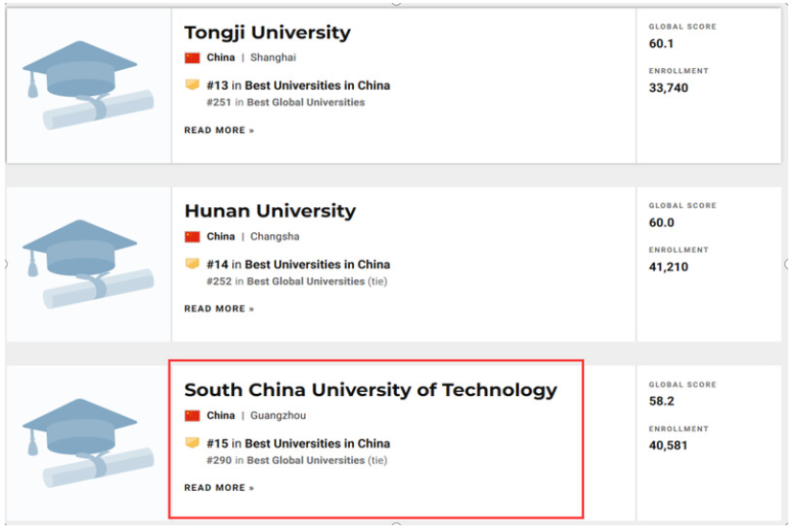
Task: Click the #15 ranking badge icon
Action: pyautogui.click(x=193, y=444)
